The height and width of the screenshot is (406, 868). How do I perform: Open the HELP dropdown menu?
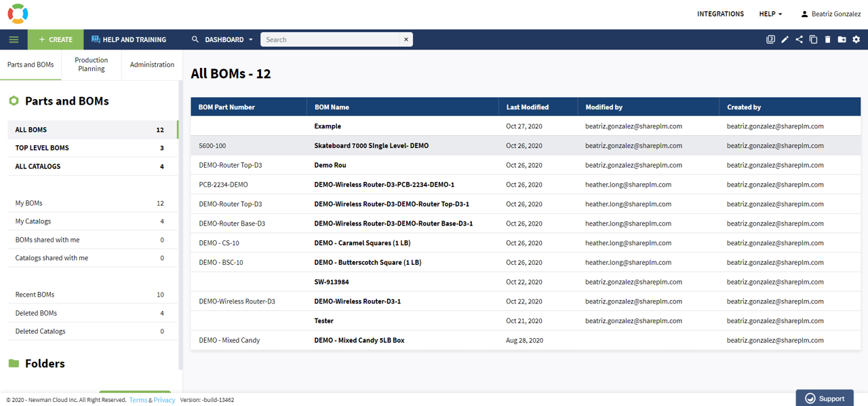(770, 14)
